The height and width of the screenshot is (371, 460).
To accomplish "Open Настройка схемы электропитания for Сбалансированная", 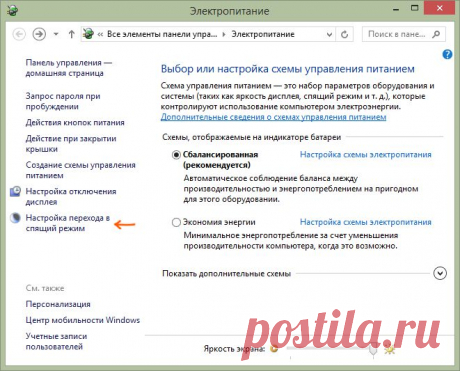I will (366, 154).
